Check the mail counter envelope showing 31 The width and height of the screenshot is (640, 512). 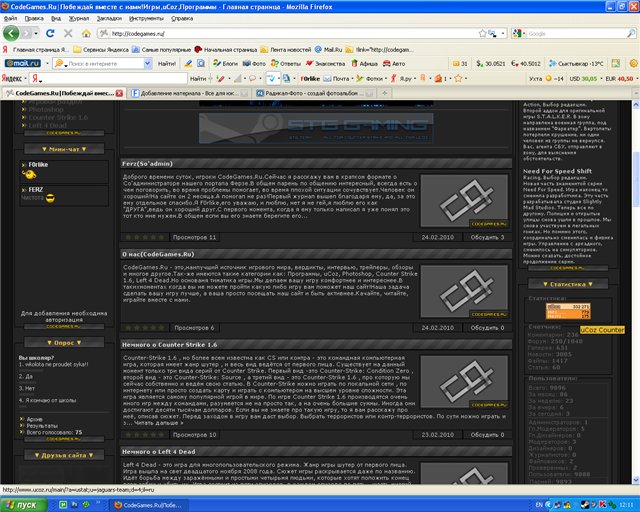coord(460,64)
